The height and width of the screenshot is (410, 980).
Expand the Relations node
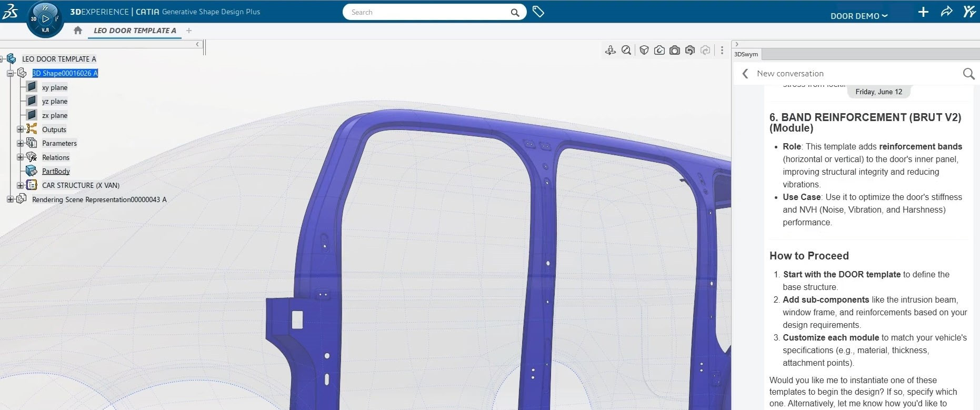pyautogui.click(x=20, y=157)
